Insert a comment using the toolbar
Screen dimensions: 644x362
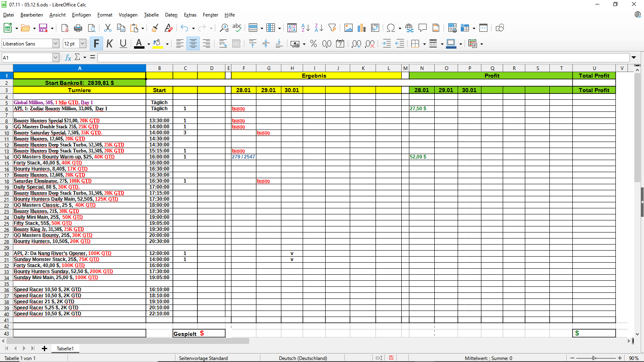[423, 28]
